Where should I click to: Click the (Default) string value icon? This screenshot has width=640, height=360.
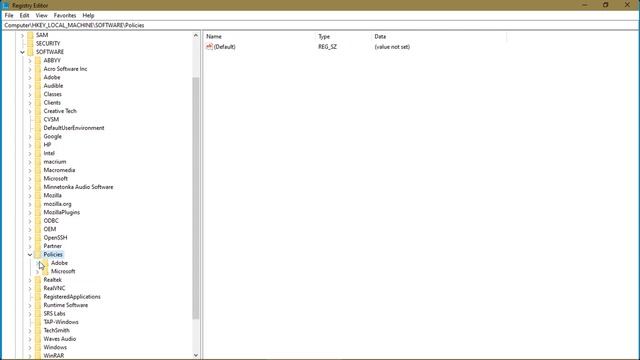[x=209, y=47]
